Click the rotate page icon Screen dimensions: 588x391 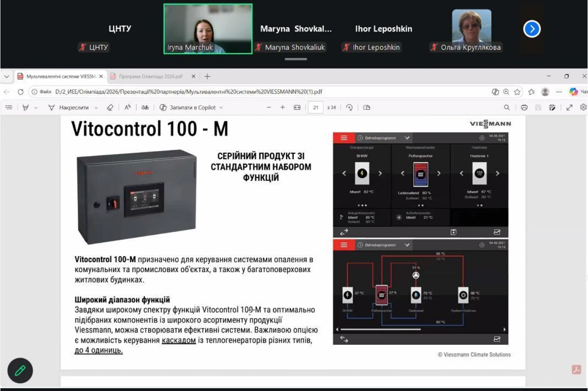point(350,108)
